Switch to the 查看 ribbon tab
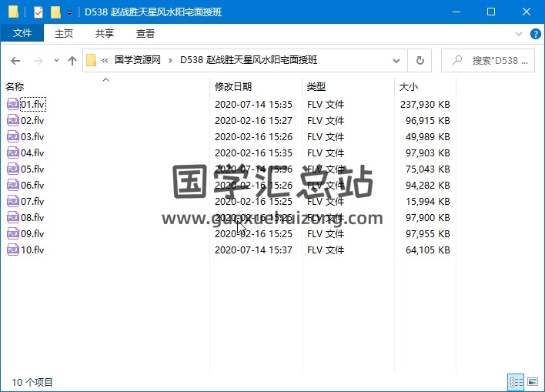545x392 pixels. (145, 33)
